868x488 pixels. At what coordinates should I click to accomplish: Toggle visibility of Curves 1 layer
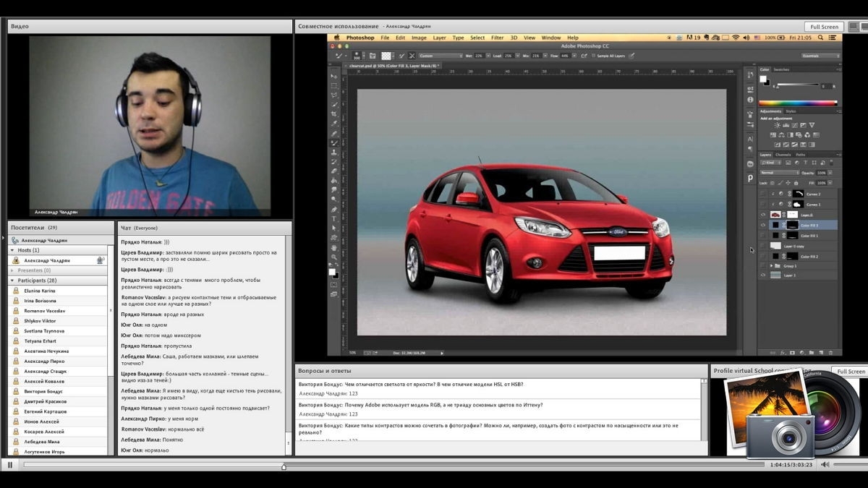[762, 205]
